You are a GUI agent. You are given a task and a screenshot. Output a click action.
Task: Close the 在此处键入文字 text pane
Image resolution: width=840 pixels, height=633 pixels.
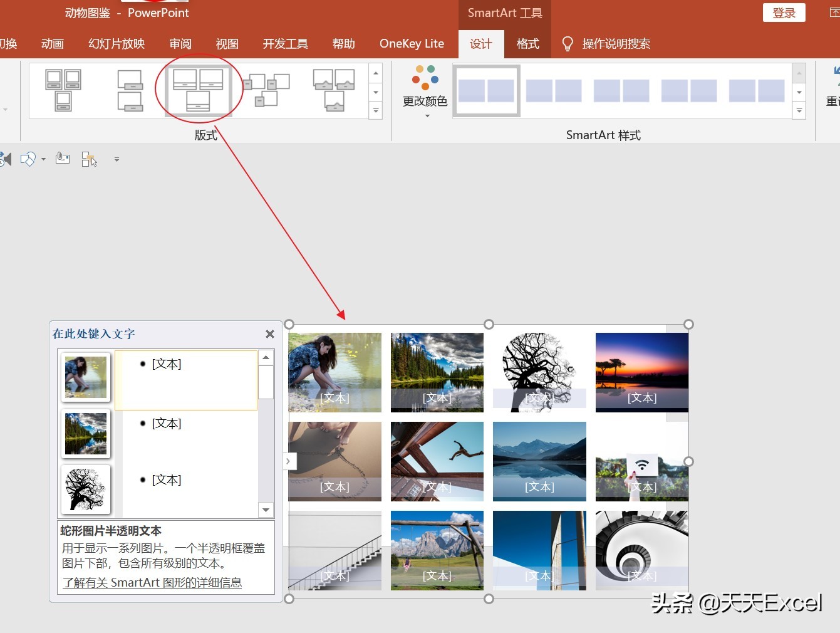pyautogui.click(x=269, y=333)
